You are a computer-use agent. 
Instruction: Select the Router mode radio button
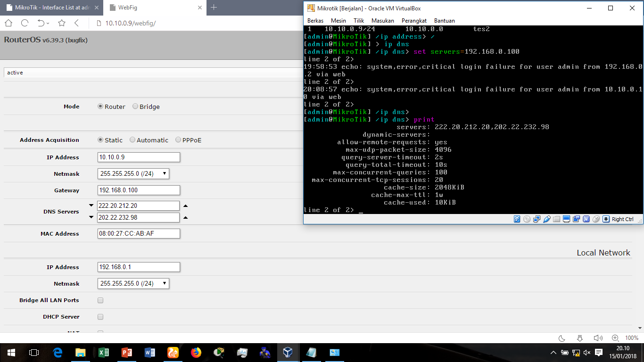coord(100,107)
